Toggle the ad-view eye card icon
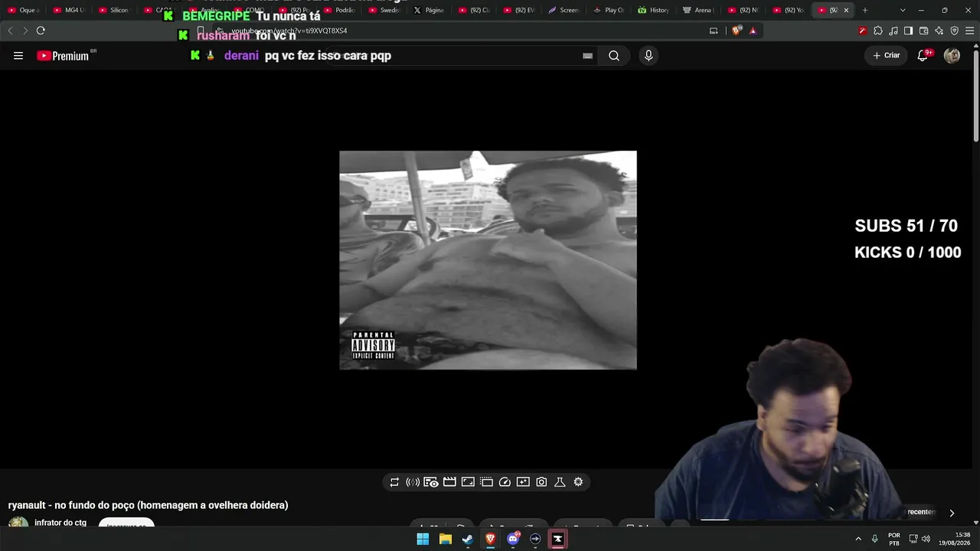Screen dimensions: 980x551 coord(431,482)
